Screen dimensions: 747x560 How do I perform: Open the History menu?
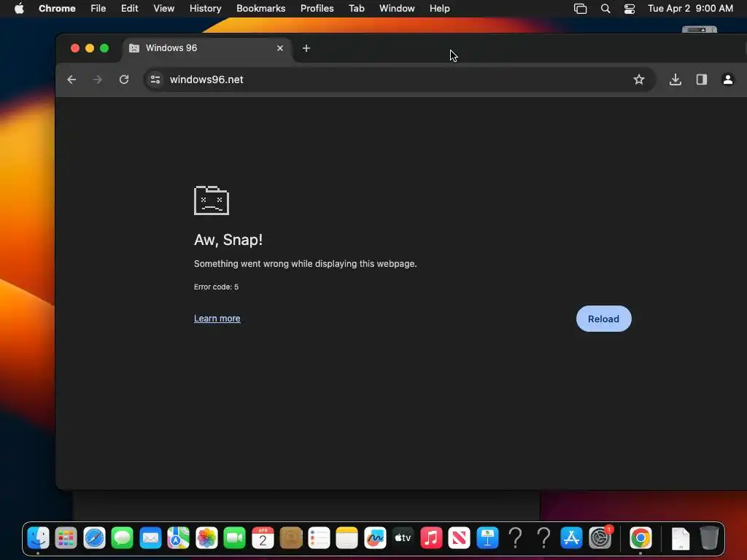(205, 9)
